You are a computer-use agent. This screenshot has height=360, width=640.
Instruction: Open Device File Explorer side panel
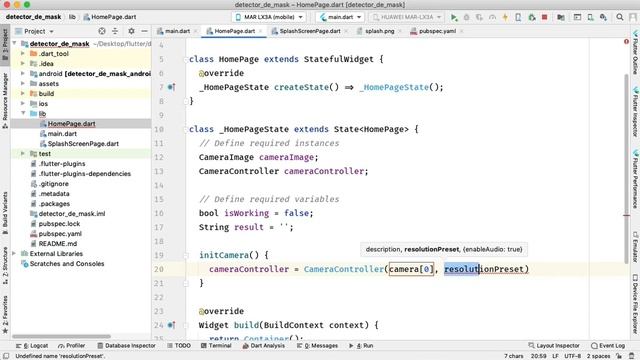point(635,304)
